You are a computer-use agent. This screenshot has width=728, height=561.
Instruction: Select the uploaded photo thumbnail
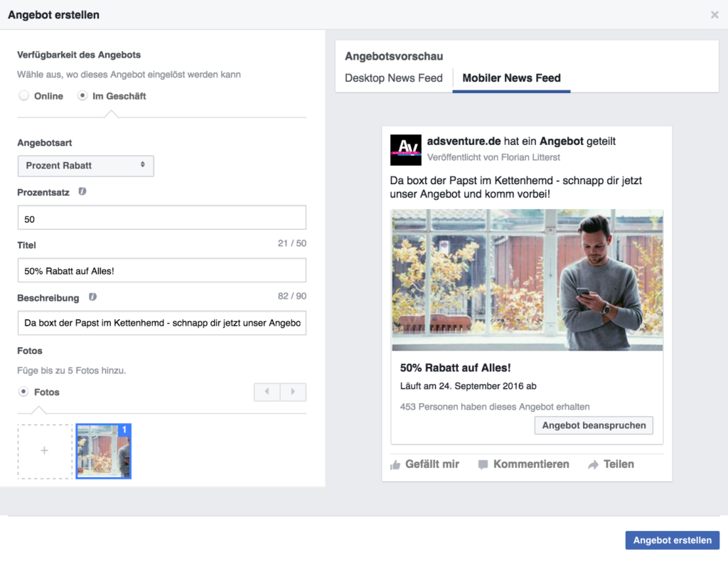104,452
